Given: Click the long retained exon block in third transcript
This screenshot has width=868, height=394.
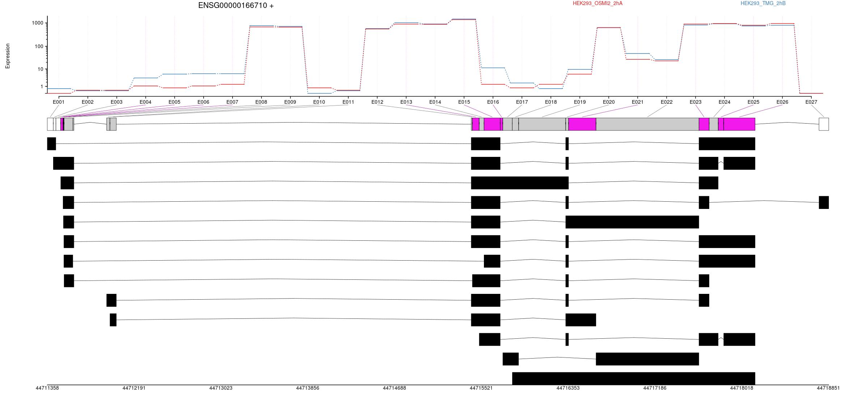Looking at the screenshot, I should [520, 183].
